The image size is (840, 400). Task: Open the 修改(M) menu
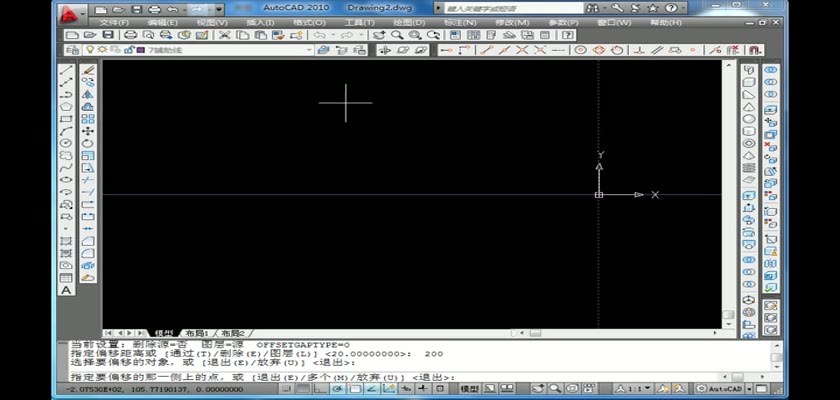click(x=512, y=23)
